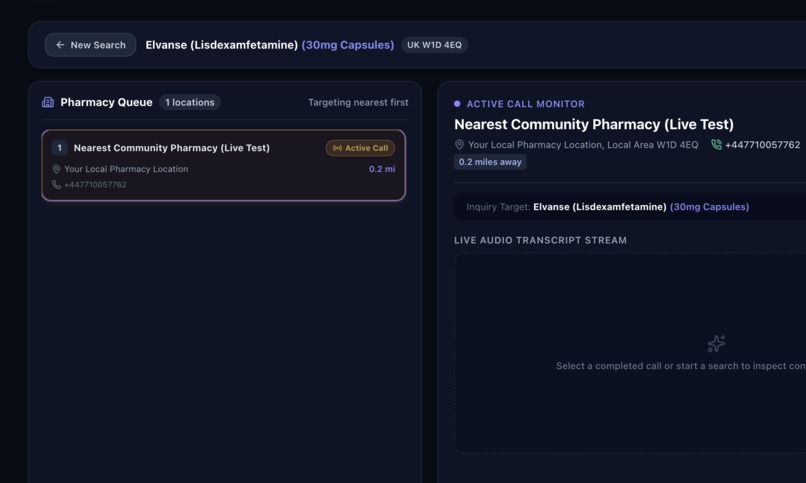Viewport: 806px width, 483px height.
Task: Click the Elvanse (Lisdexamfetamine) header title
Action: 222,45
